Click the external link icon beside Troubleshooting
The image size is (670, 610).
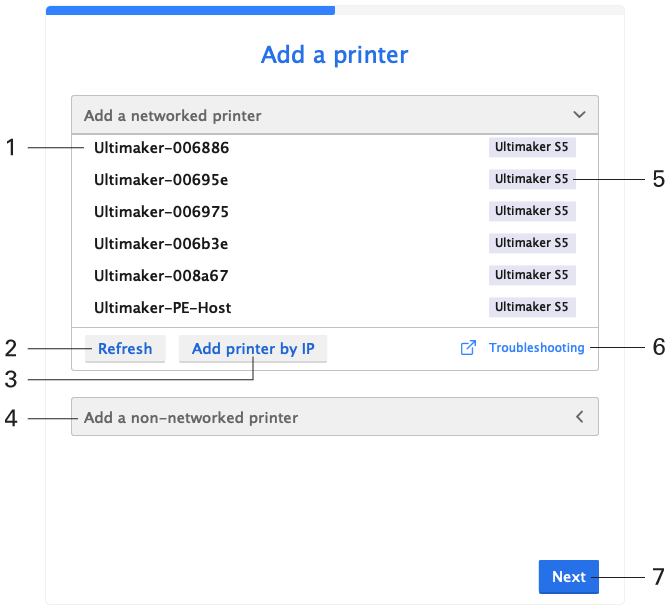(467, 348)
